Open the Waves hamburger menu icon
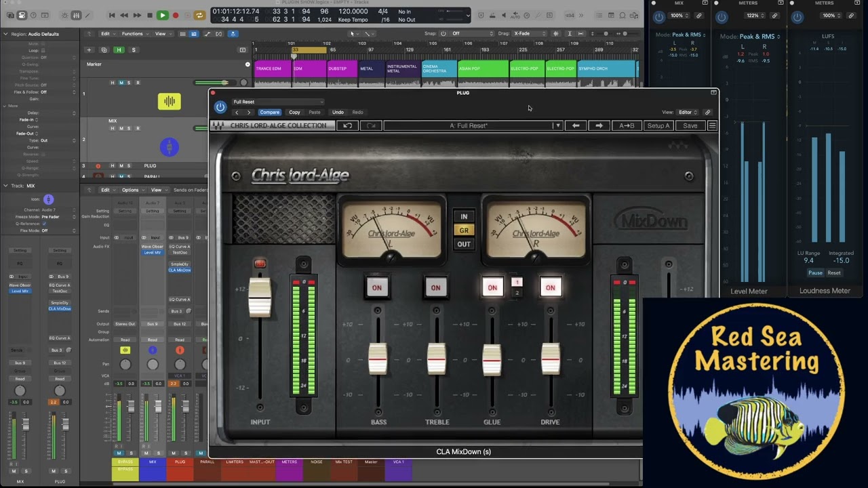 point(712,125)
